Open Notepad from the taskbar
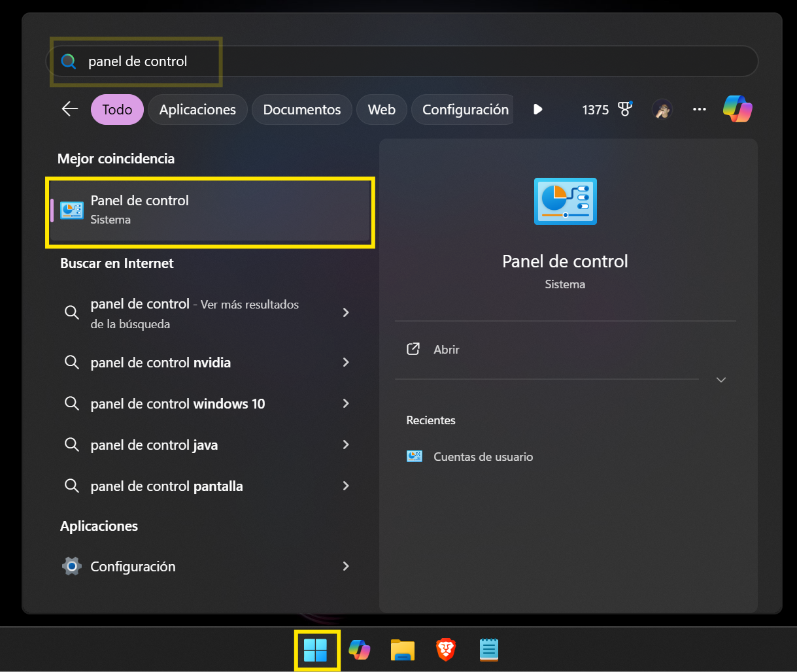This screenshot has width=797, height=672. point(488,650)
